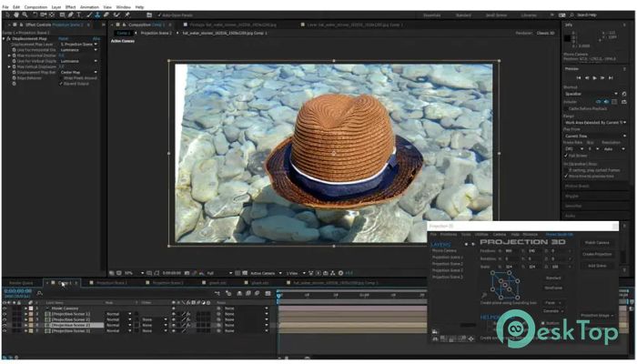Jump to first frame in Preview panel

click(x=579, y=77)
